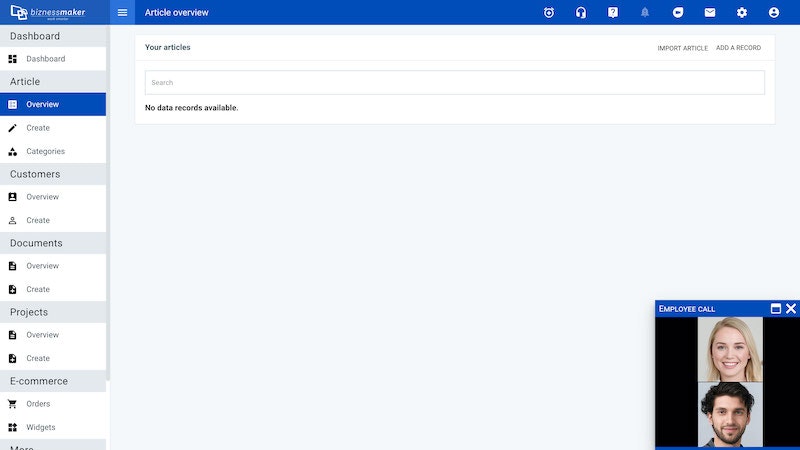The width and height of the screenshot is (800, 450).
Task: Open the alarm clock icon in header
Action: pyautogui.click(x=549, y=12)
